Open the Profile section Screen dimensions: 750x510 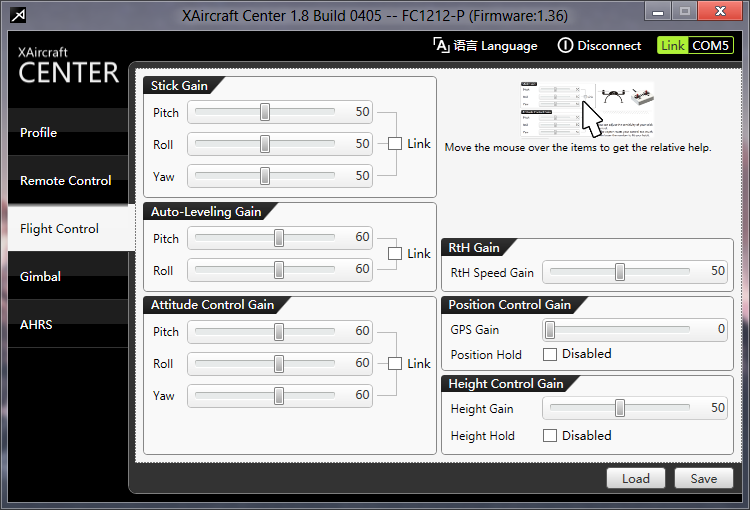(x=68, y=132)
